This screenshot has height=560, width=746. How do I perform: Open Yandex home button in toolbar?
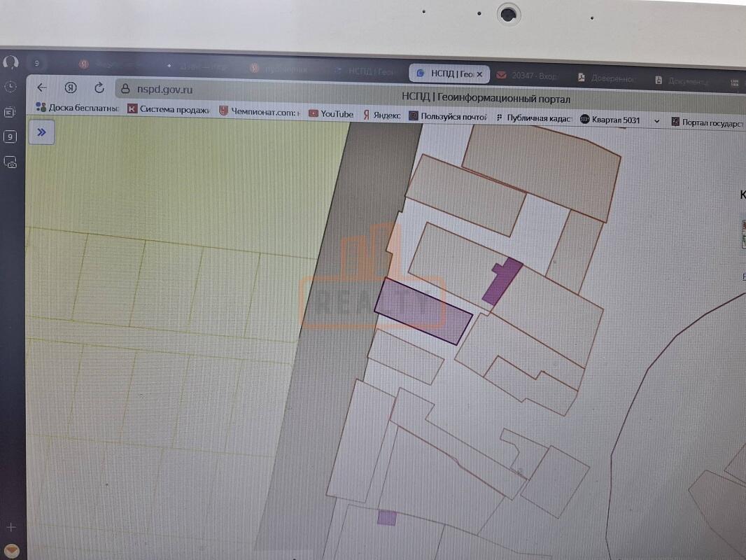[x=71, y=87]
